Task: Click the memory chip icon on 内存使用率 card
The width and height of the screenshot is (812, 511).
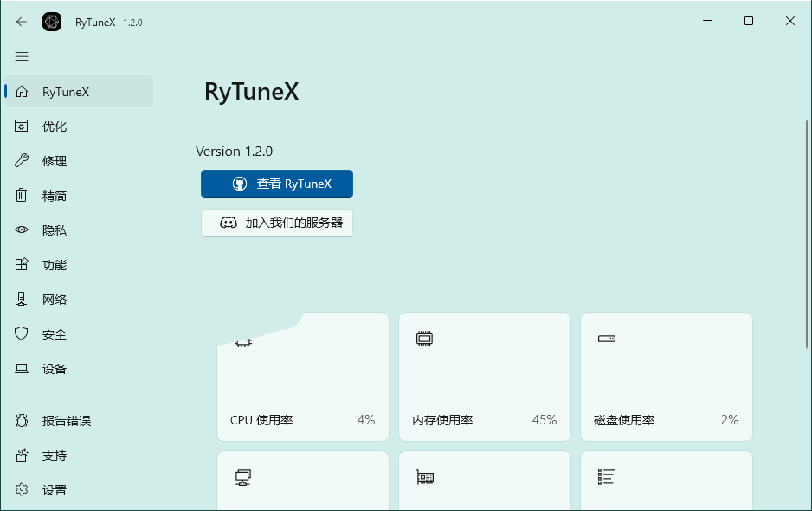Action: [424, 339]
